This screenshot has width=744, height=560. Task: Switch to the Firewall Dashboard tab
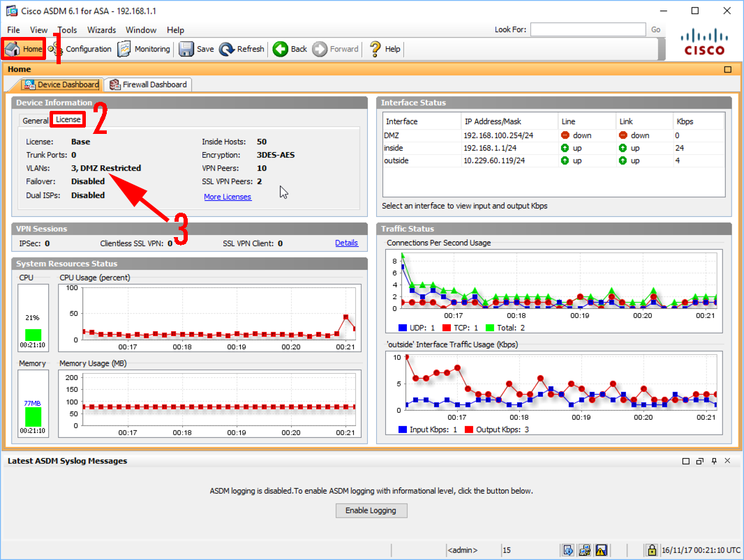point(148,84)
